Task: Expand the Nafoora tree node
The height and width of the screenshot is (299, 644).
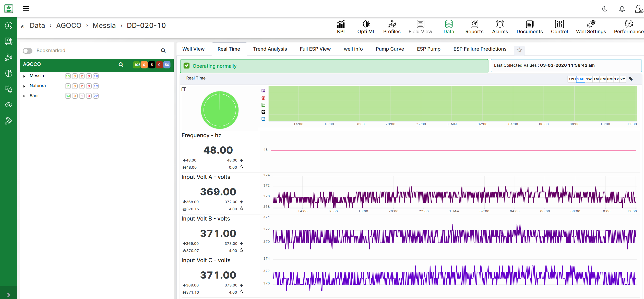Action: click(24, 86)
